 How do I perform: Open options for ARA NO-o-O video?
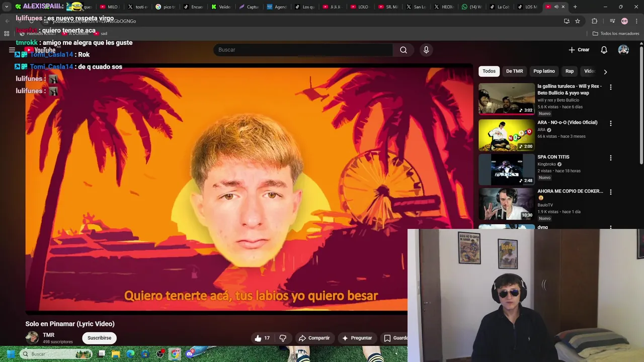(x=610, y=123)
